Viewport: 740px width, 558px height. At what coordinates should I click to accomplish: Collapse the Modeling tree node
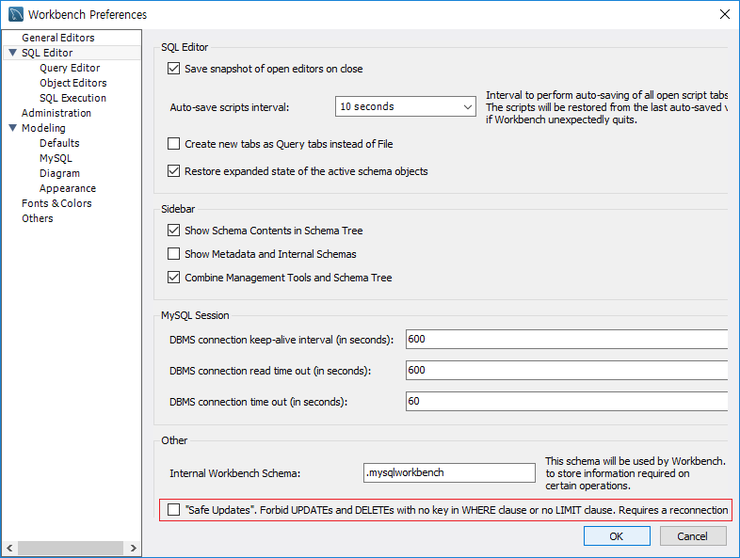point(12,128)
